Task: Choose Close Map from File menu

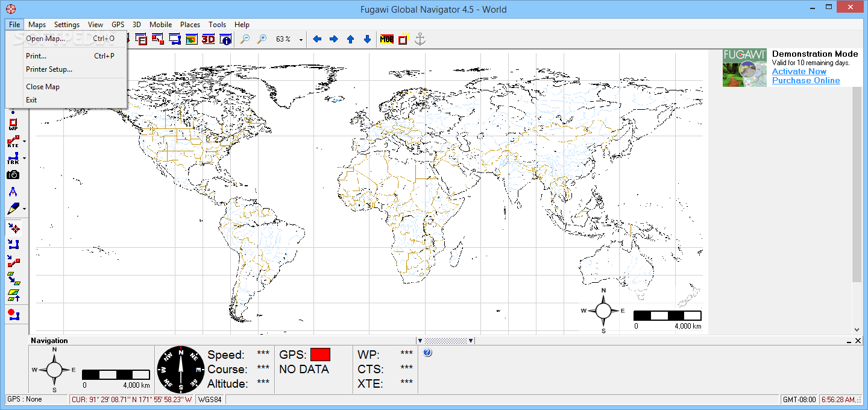Action: (x=66, y=87)
